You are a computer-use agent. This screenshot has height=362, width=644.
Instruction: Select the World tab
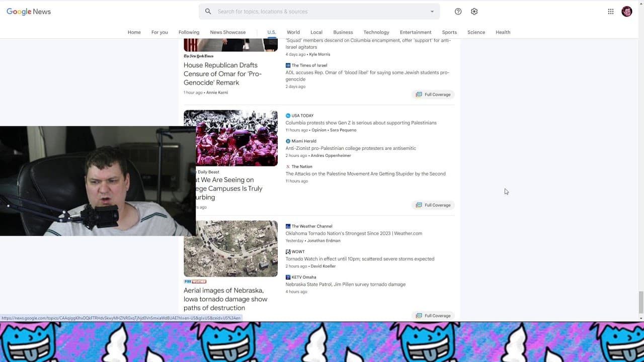tap(293, 32)
